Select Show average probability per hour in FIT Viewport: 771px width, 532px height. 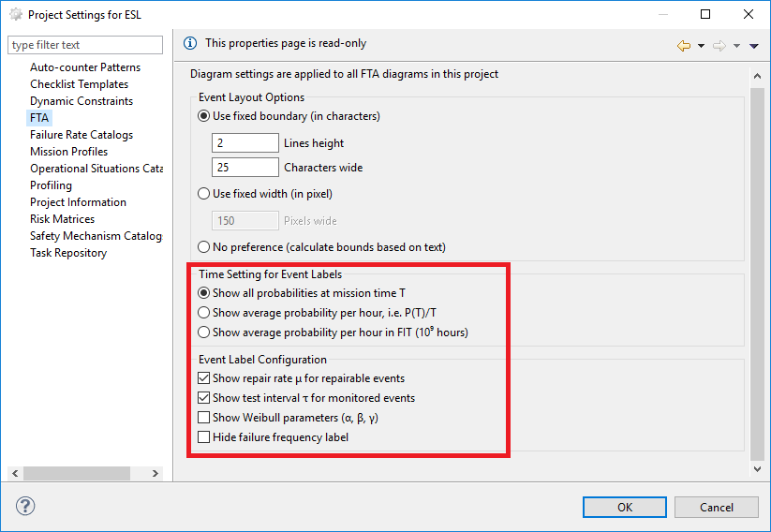click(x=204, y=332)
